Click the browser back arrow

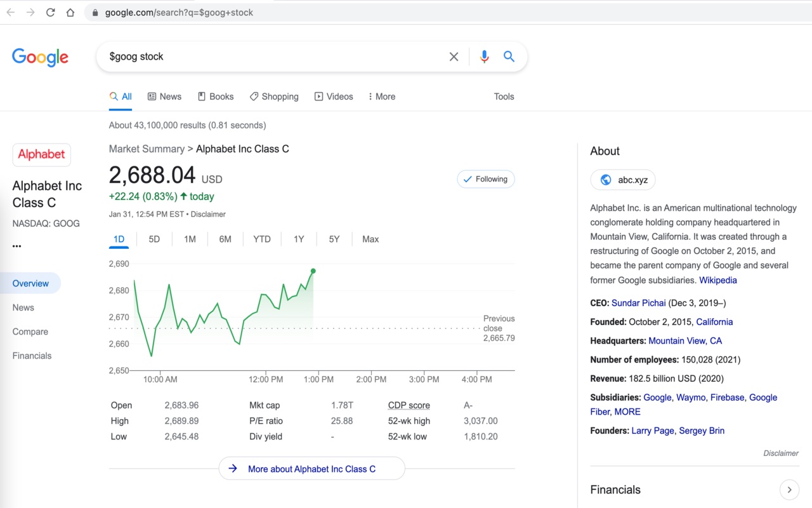tap(11, 12)
